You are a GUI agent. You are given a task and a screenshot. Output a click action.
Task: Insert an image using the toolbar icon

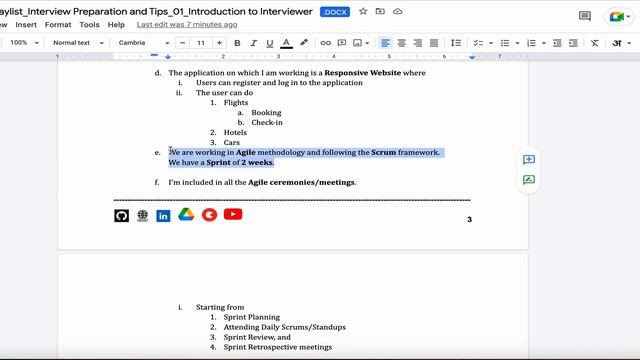pyautogui.click(x=358, y=43)
